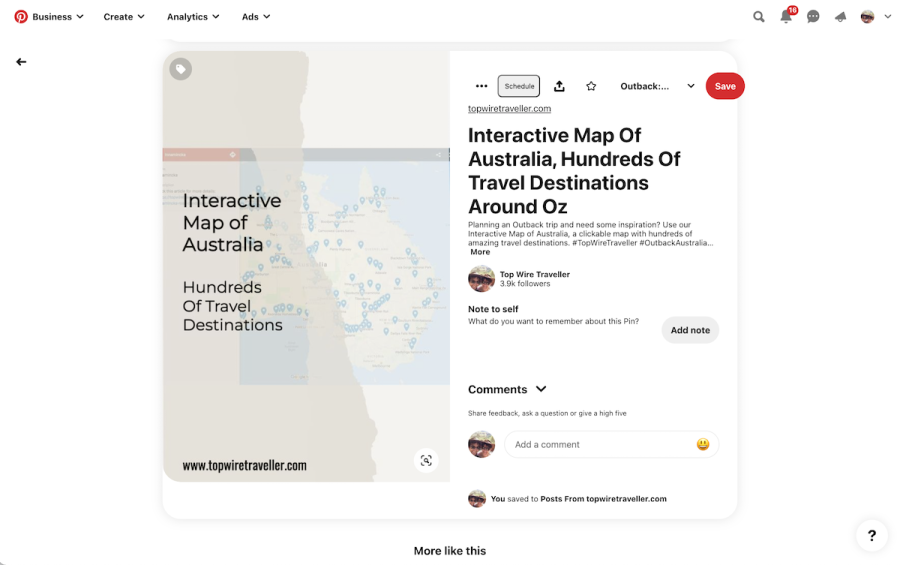Open the pin image of Australia map

coord(306,266)
